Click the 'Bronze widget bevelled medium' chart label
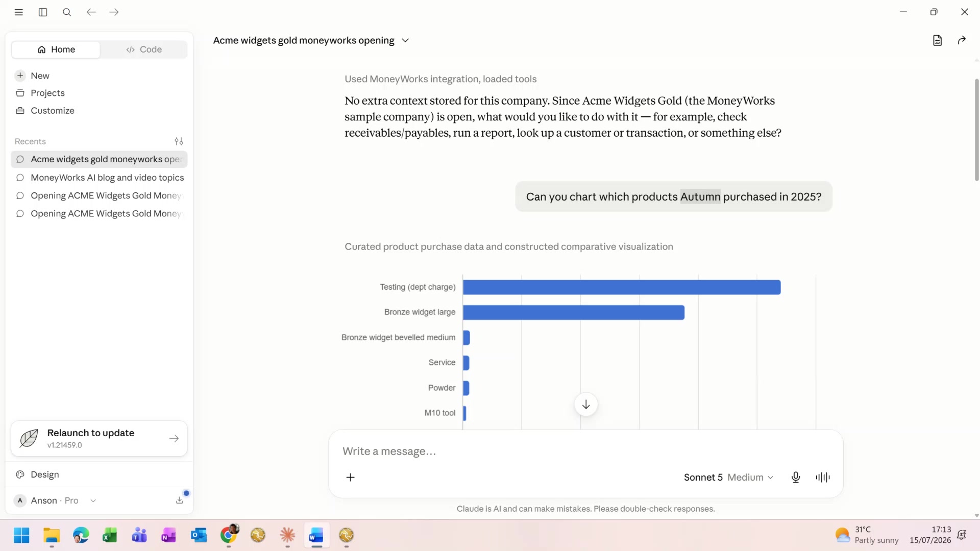This screenshot has height=551, width=980. pos(398,338)
